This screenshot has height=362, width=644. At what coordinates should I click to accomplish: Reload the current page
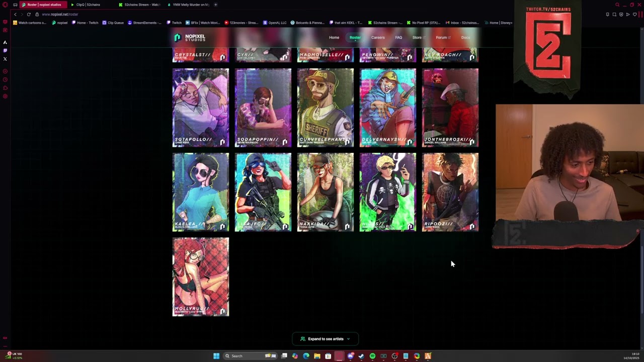pos(29,14)
